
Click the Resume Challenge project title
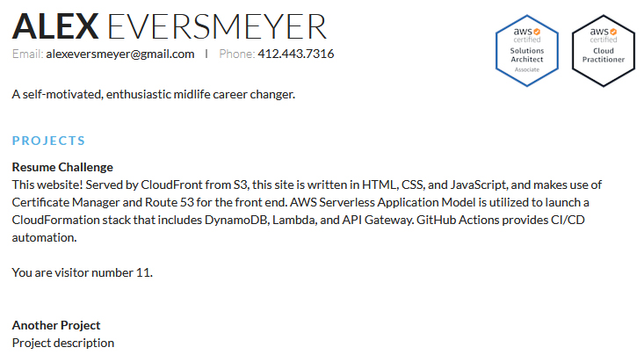click(x=62, y=167)
